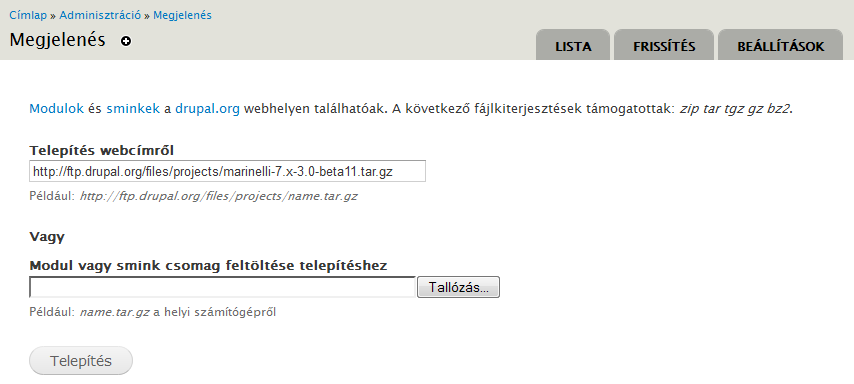854x384 pixels.
Task: Open the sminkek link
Action: (133, 108)
